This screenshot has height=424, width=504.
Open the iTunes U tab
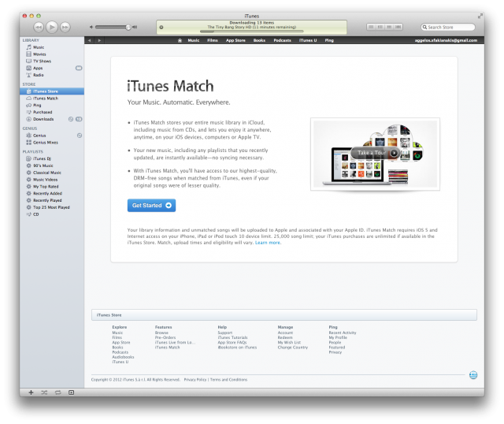(308, 40)
